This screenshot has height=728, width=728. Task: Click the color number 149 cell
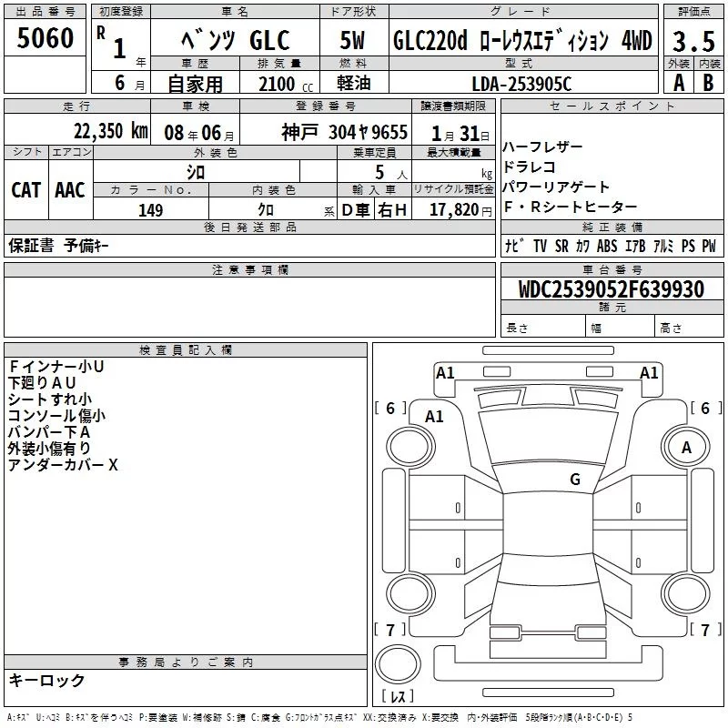[150, 210]
